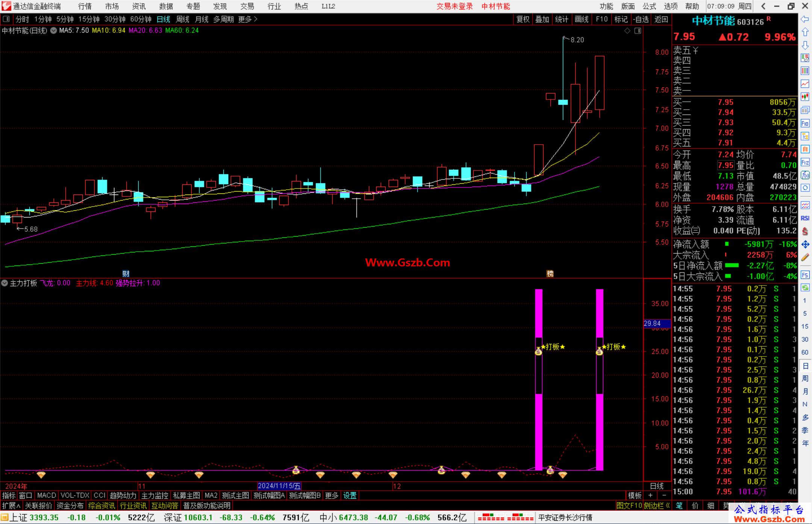The width and height of the screenshot is (812, 524).
Task: Open the 更多 indicators list in bottom bar
Action: click(x=332, y=495)
